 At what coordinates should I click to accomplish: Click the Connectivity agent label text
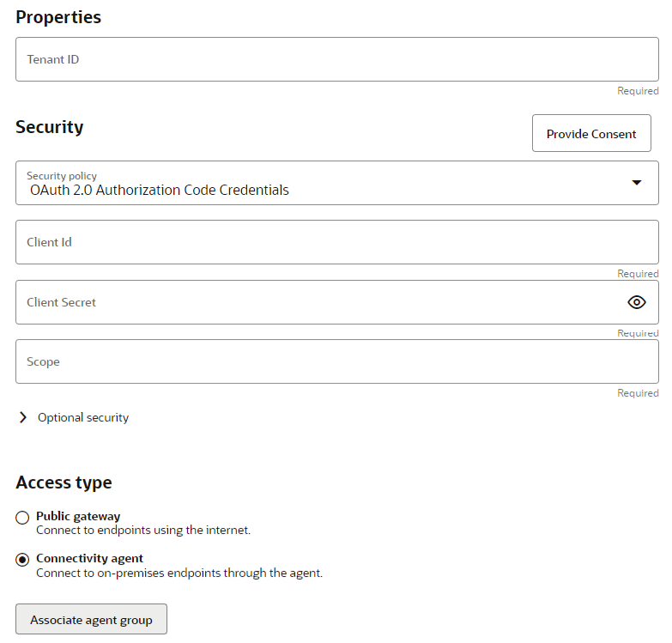pyautogui.click(x=89, y=559)
